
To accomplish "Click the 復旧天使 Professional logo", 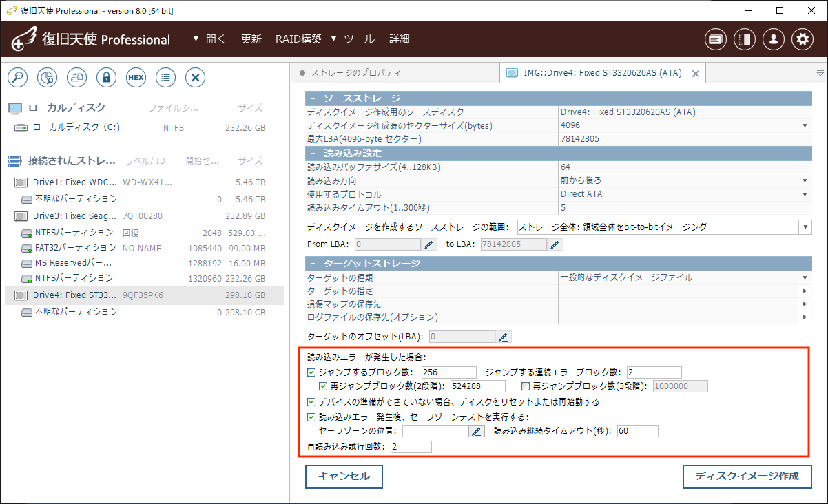I will 90,39.
